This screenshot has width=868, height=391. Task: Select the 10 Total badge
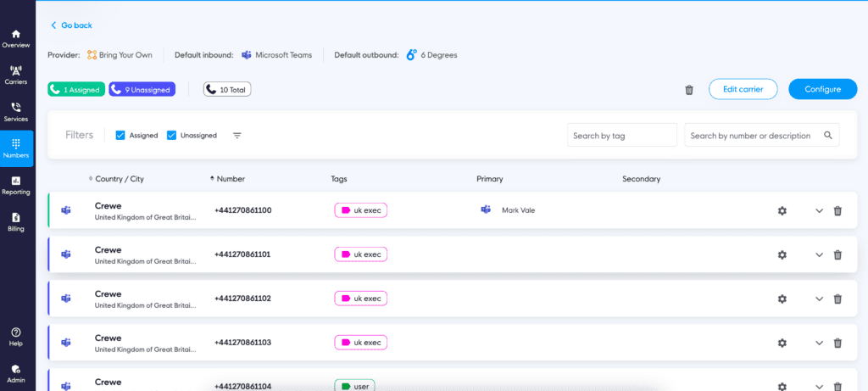tap(227, 90)
